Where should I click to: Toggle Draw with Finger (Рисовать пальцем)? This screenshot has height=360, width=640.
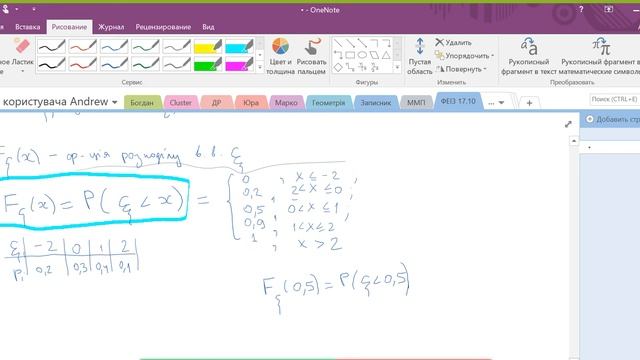(311, 56)
